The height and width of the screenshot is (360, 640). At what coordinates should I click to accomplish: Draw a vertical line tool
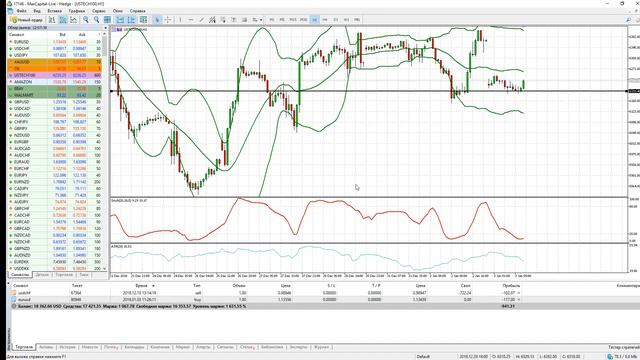(x=180, y=20)
